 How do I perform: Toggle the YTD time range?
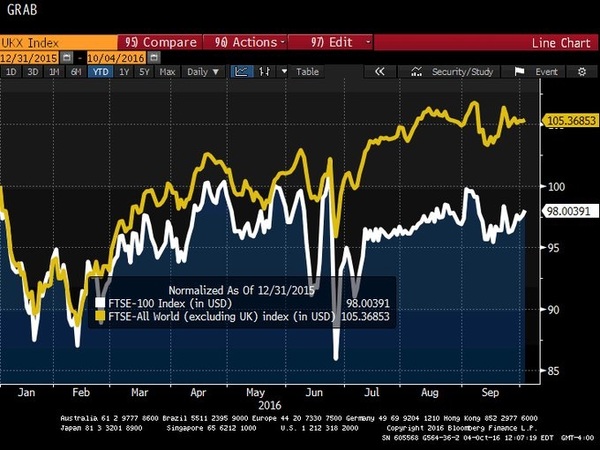coord(100,72)
